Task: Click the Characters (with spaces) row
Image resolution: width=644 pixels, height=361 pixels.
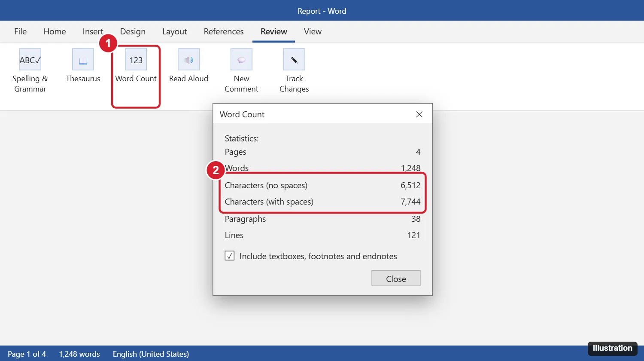Action: point(322,202)
